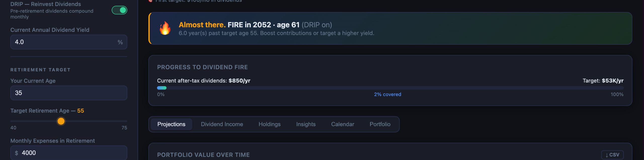This screenshot has width=644, height=160.
Task: Click the Monthly Expenses in Retirement field
Action: 73,153
